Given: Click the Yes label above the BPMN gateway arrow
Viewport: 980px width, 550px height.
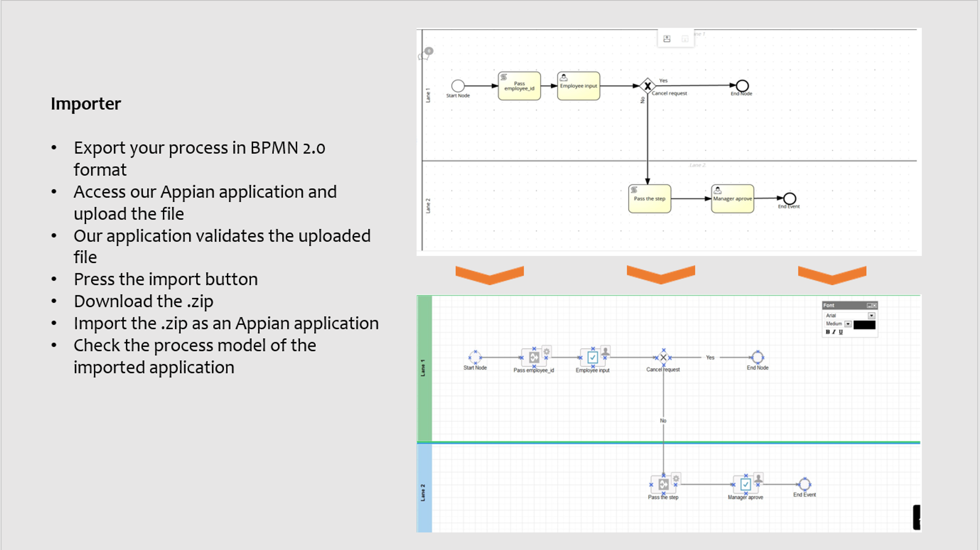Looking at the screenshot, I should coord(663,81).
